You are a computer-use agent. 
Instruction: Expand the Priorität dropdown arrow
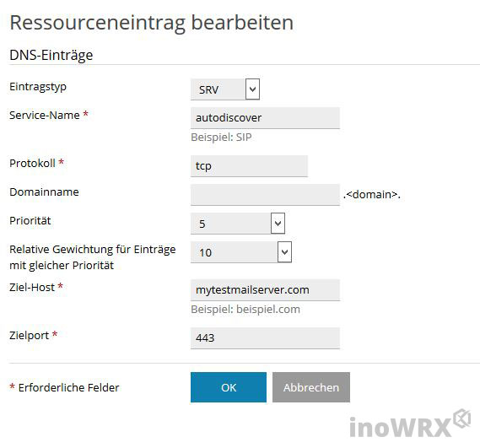pos(278,224)
